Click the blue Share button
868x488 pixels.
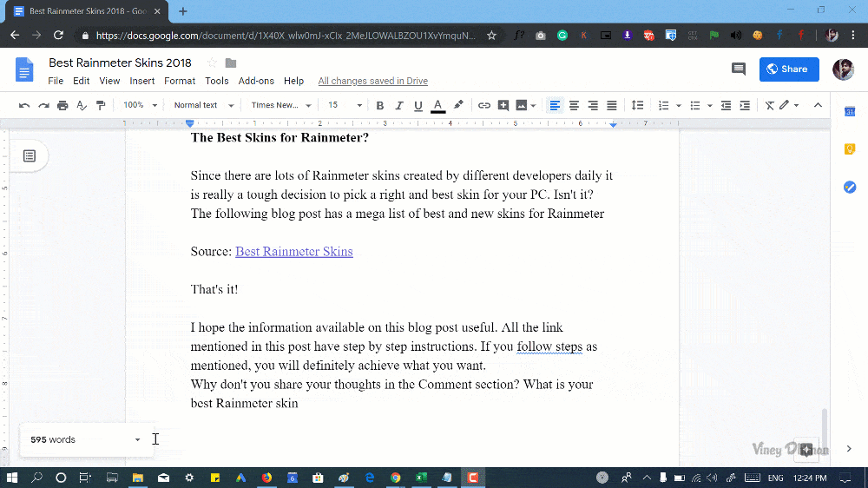point(789,69)
